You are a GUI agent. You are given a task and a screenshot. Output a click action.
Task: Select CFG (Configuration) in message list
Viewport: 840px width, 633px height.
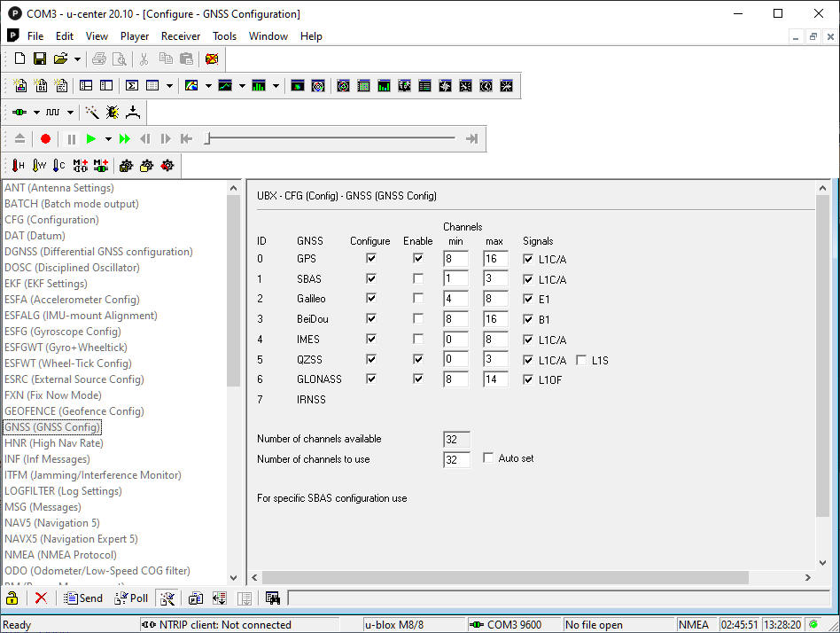coord(51,219)
